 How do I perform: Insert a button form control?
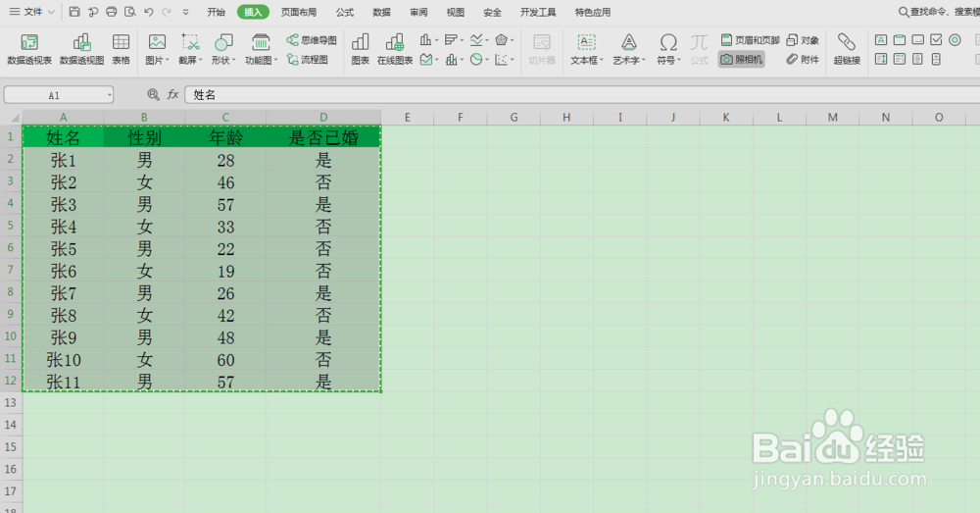click(x=917, y=40)
